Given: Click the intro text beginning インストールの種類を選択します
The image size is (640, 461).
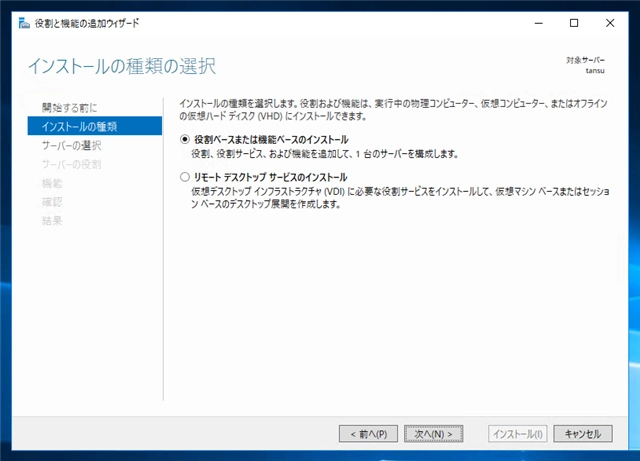Looking at the screenshot, I should click(393, 110).
